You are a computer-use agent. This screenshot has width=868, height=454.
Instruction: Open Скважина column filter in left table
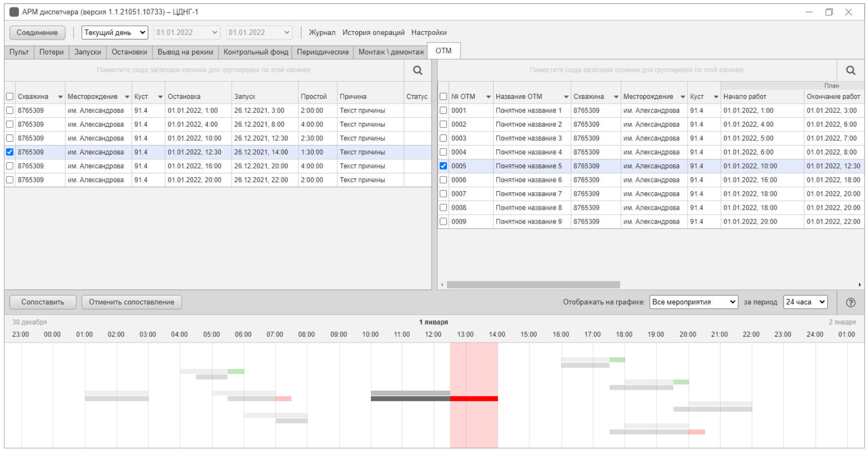click(x=60, y=97)
